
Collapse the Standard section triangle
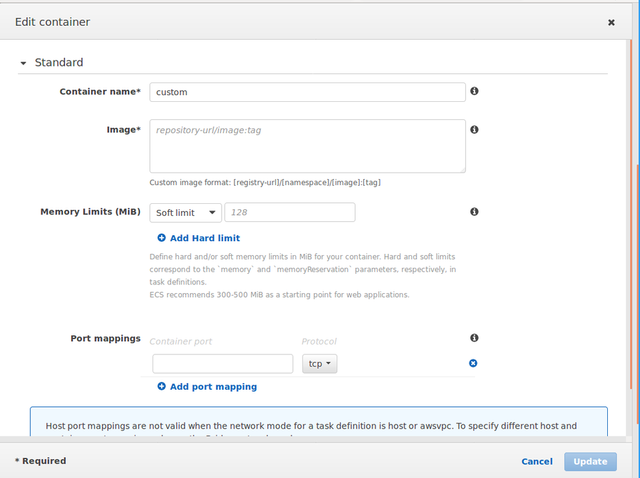23,63
